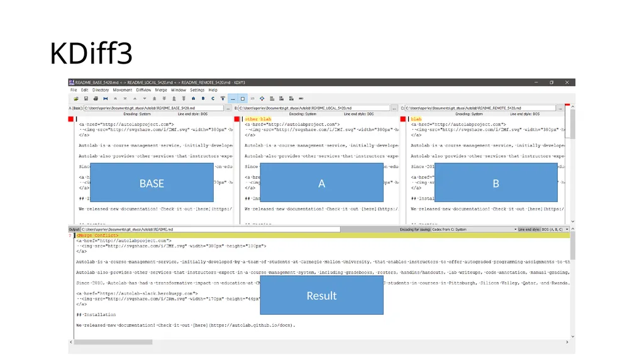644x362 pixels.
Task: Click the Open file toolbar icon
Action: click(x=76, y=99)
